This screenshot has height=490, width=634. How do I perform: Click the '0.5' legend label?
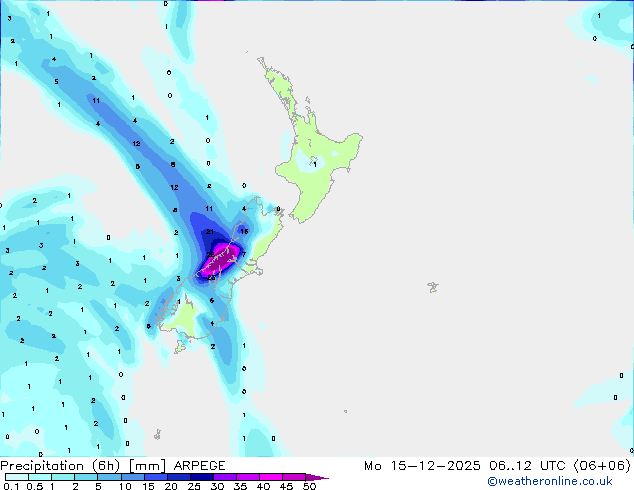coord(34,486)
